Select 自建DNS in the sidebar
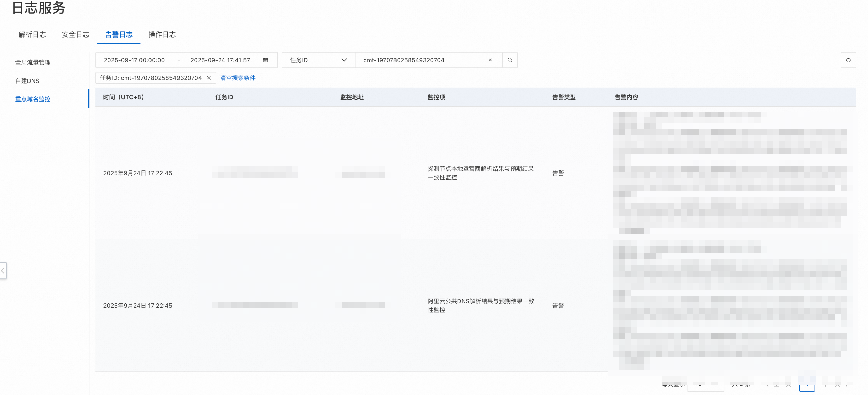The width and height of the screenshot is (868, 395). (27, 81)
